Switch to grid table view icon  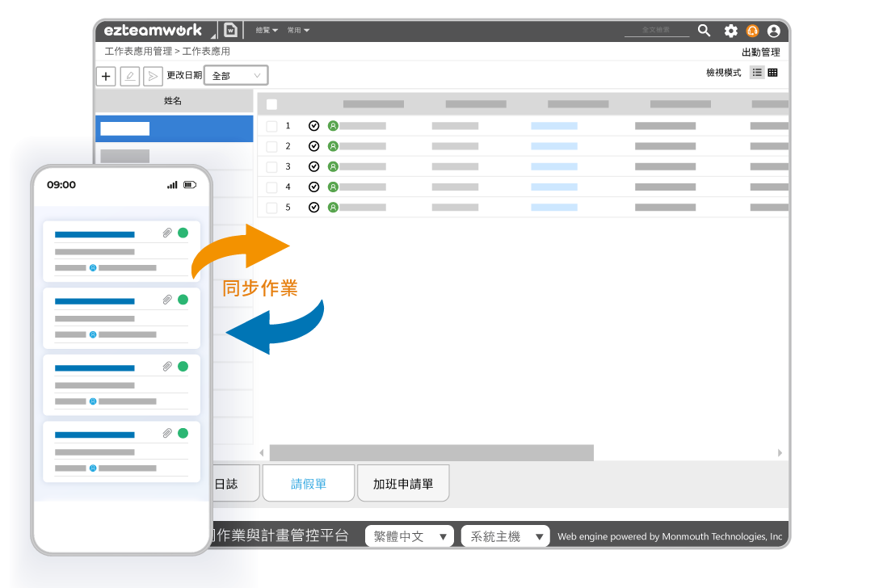point(773,73)
